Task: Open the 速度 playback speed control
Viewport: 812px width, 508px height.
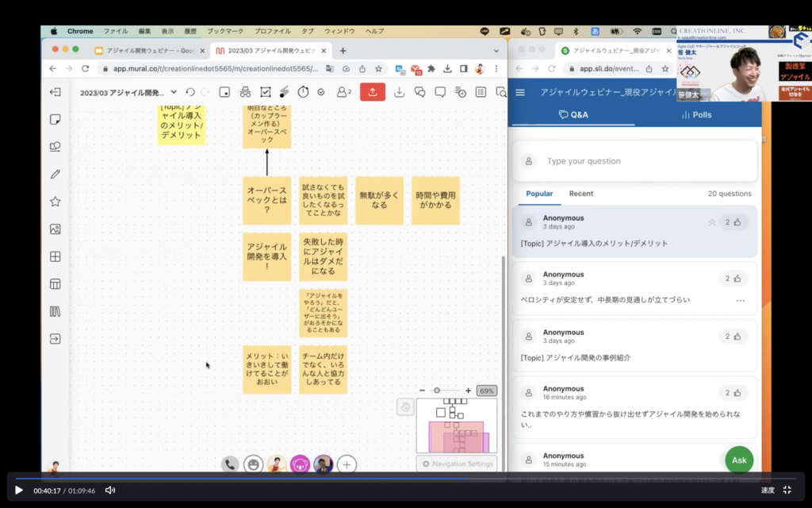Action: point(768,490)
